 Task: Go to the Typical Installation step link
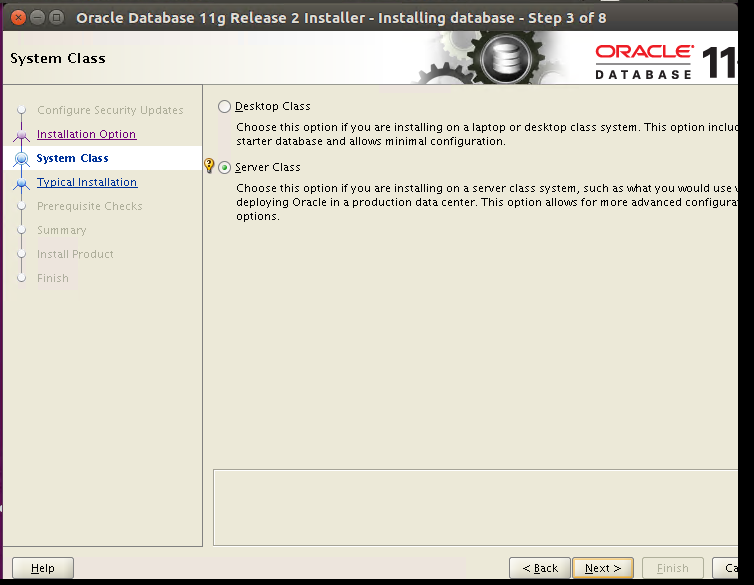[87, 182]
